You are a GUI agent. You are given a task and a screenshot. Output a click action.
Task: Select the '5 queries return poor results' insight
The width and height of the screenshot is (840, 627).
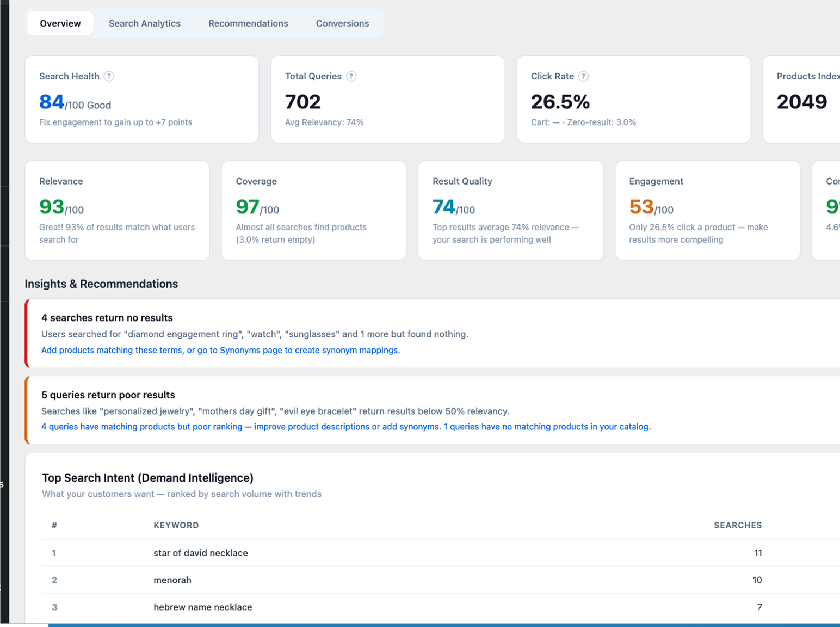coord(108,395)
